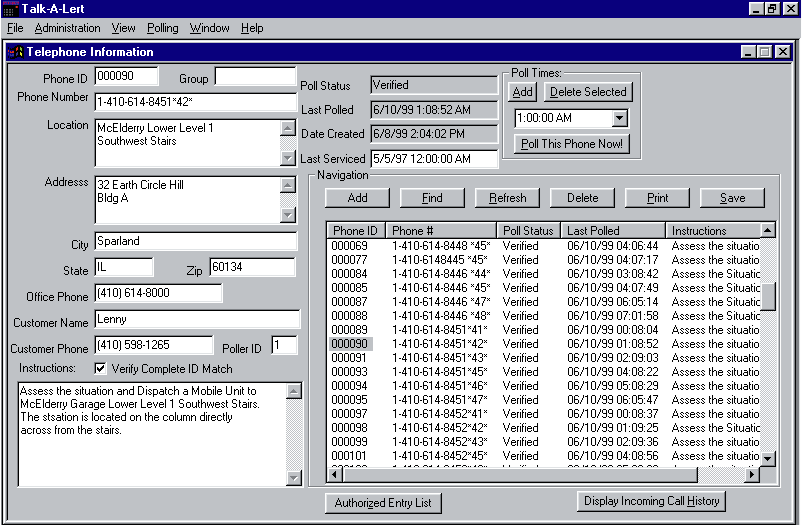Open the Poll Times dropdown showing 1:00:00 AM
Screen dimensions: 802x525
(x=619, y=118)
